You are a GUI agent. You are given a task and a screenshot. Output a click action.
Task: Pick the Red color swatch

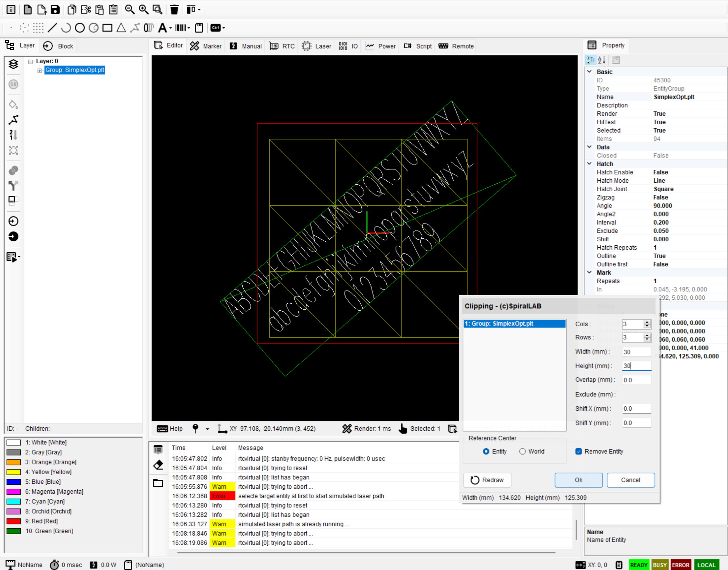tap(14, 521)
